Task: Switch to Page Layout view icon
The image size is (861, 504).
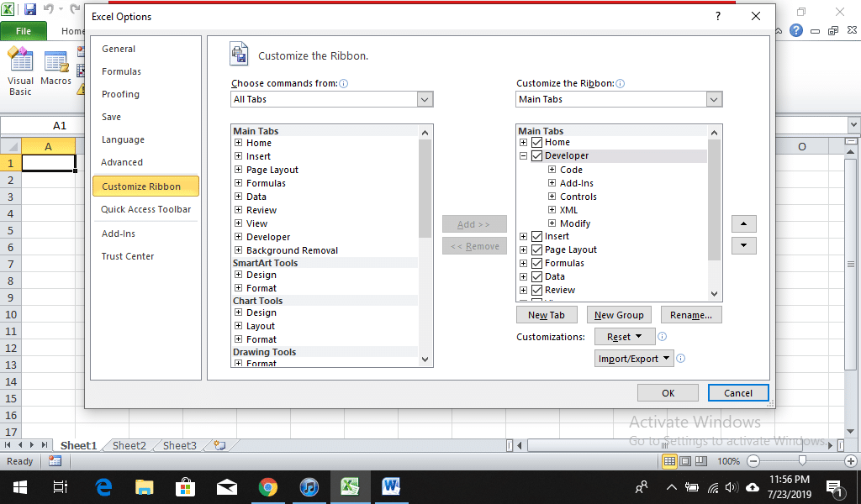Action: pyautogui.click(x=685, y=461)
